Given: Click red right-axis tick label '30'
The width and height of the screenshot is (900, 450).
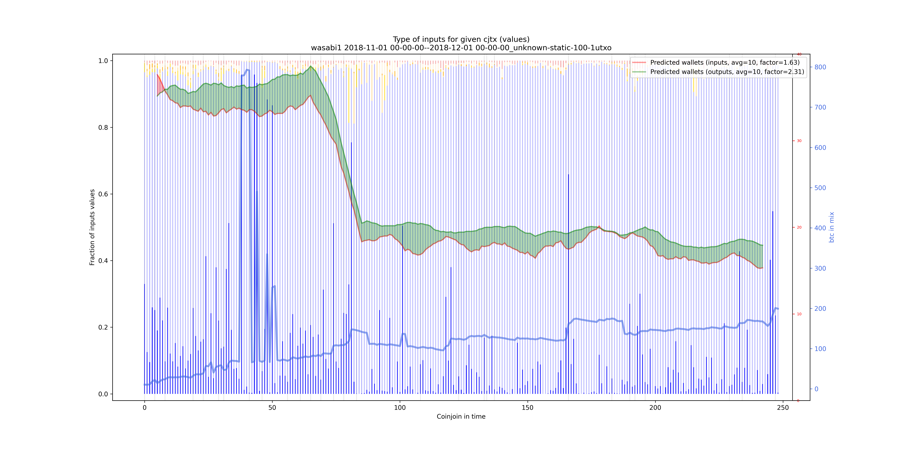Looking at the screenshot, I should click(799, 141).
